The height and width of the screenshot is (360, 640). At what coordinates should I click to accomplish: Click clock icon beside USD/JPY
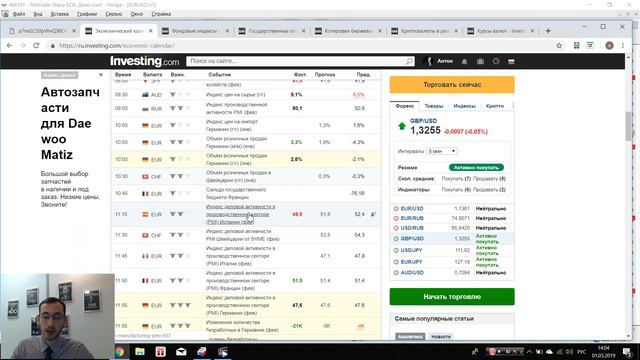396,250
